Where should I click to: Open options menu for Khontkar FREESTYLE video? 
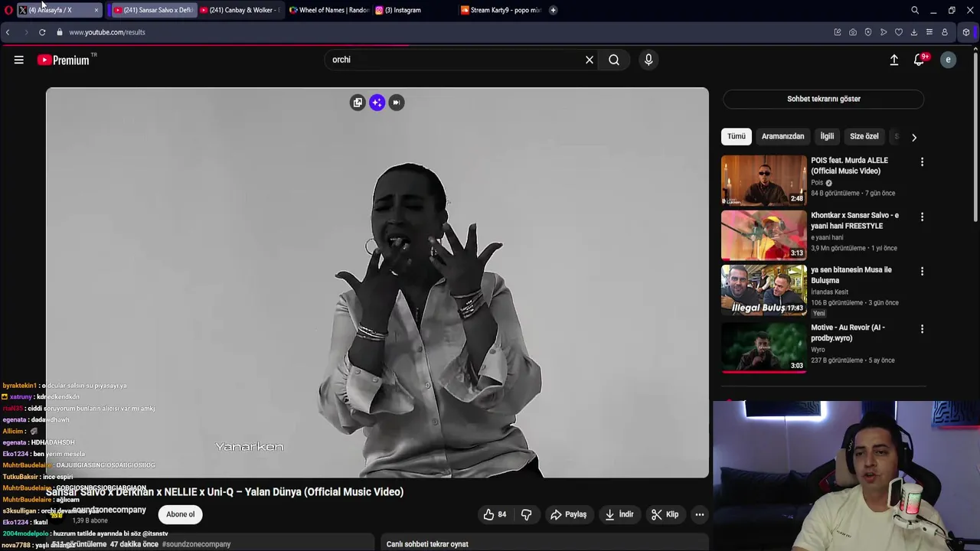922,217
